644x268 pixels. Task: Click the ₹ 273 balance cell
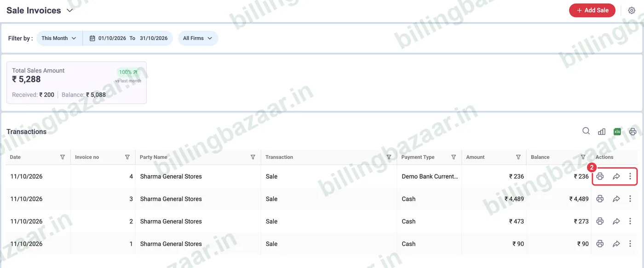[581, 221]
